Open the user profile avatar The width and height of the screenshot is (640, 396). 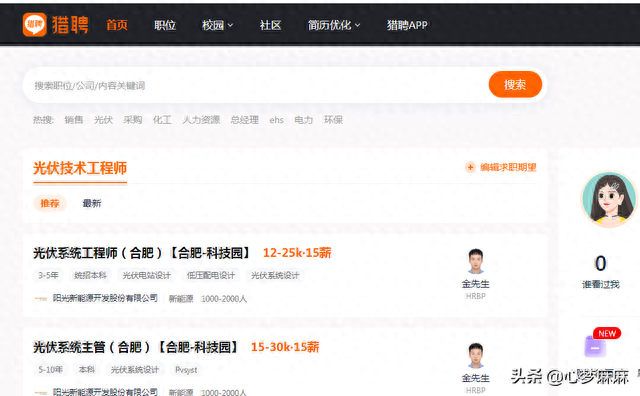pyautogui.click(x=609, y=199)
